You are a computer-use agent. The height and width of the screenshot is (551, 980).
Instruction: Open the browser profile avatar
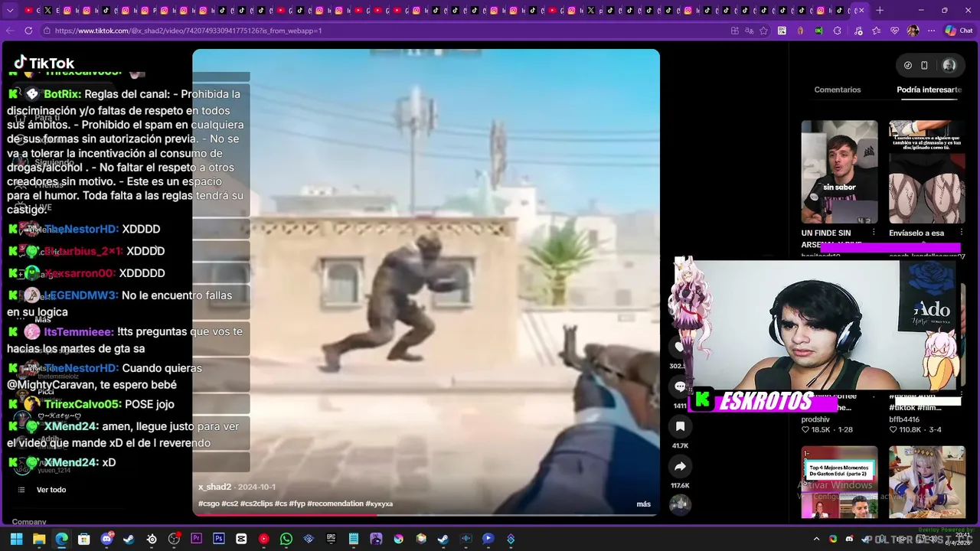pos(913,31)
